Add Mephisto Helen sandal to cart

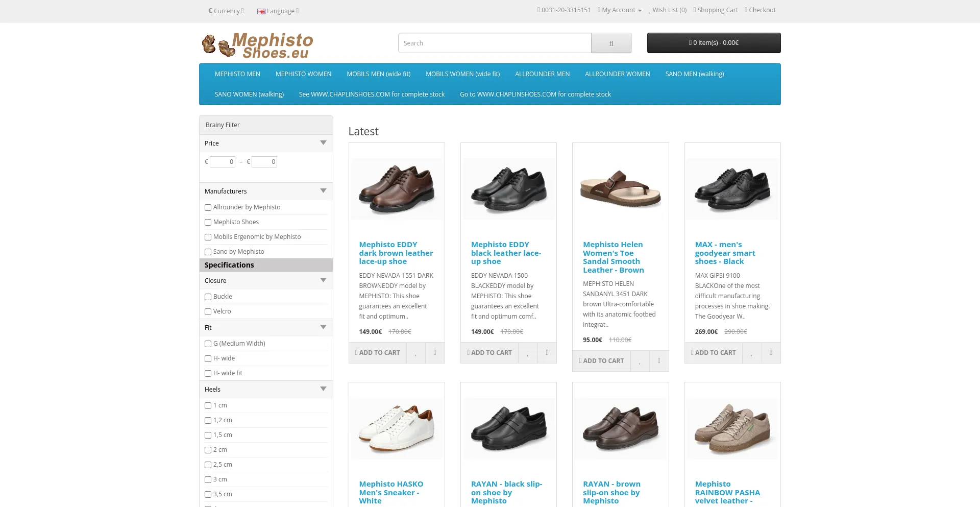coord(601,361)
